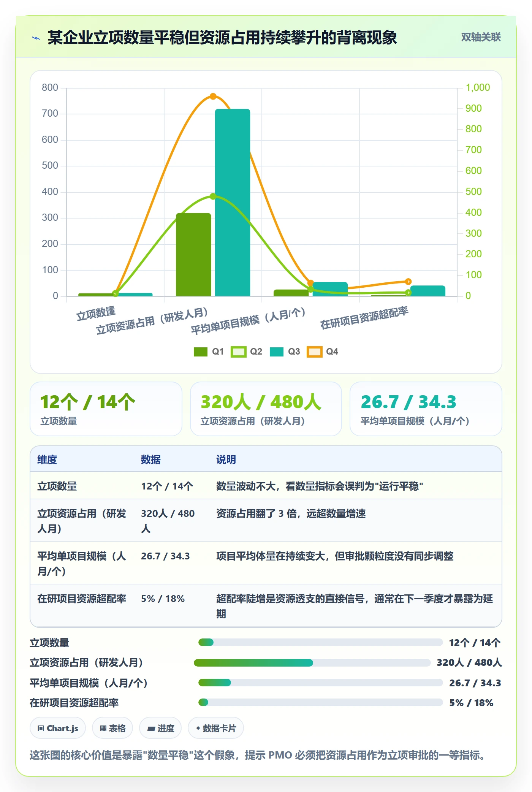The height and width of the screenshot is (792, 532).
Task: Click the 维度 column header
Action: point(47,459)
